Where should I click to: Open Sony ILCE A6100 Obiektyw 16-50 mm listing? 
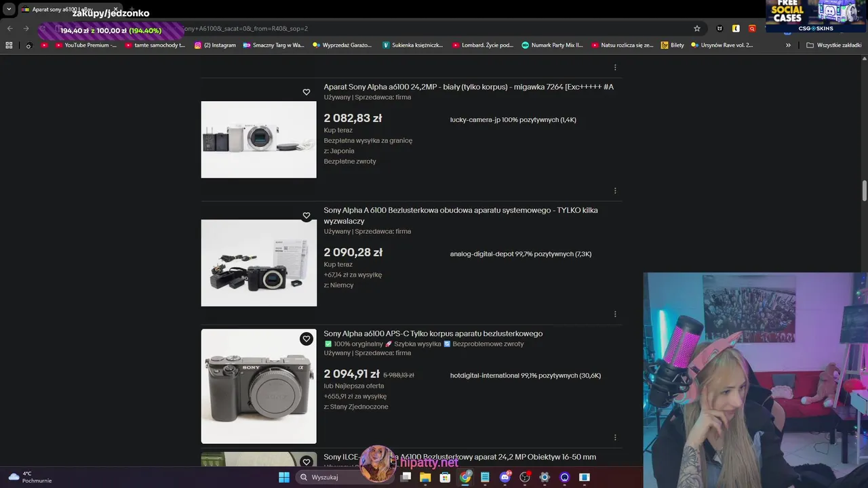(x=460, y=457)
